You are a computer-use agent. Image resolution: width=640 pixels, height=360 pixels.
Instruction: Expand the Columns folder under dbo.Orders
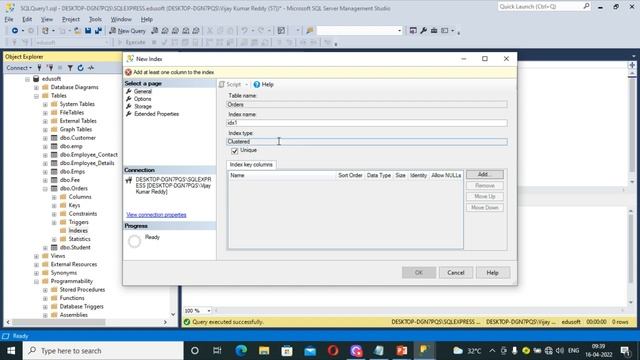(x=54, y=197)
